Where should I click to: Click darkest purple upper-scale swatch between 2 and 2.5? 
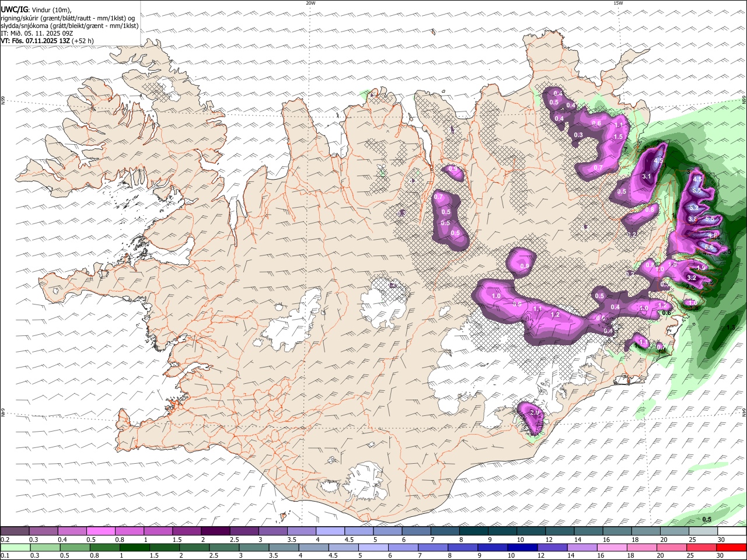pos(215,531)
